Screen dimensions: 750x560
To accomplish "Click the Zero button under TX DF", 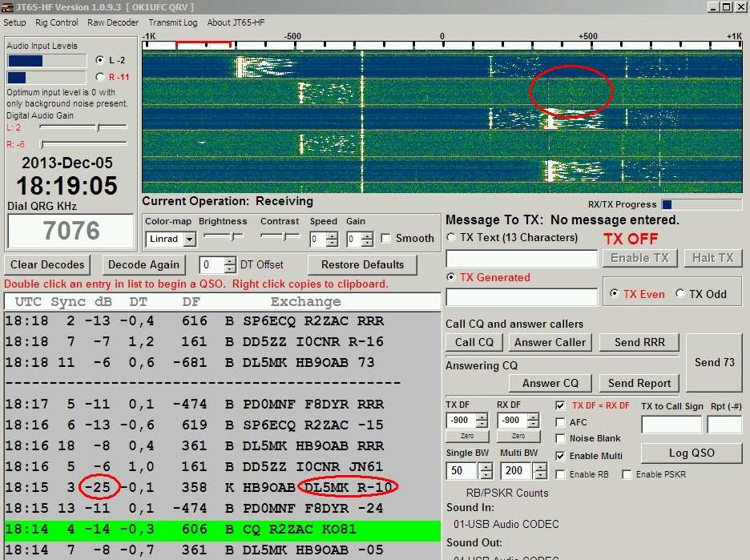I will click(x=466, y=437).
